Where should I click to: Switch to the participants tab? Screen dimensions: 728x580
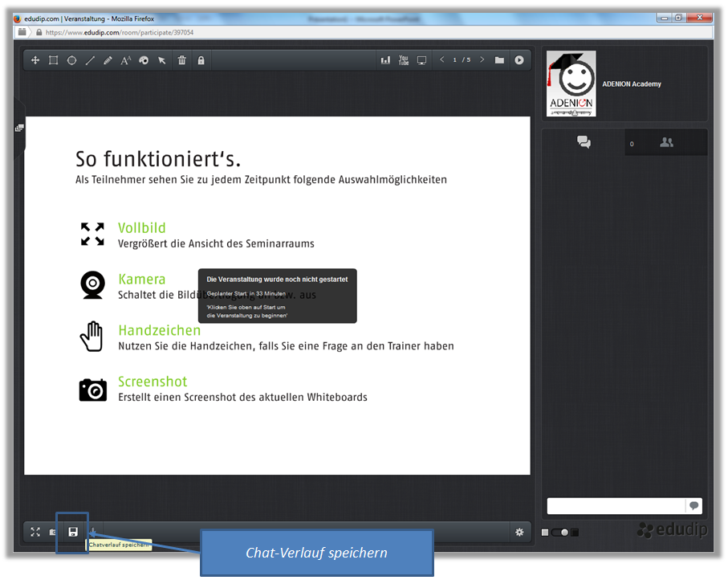coord(666,142)
